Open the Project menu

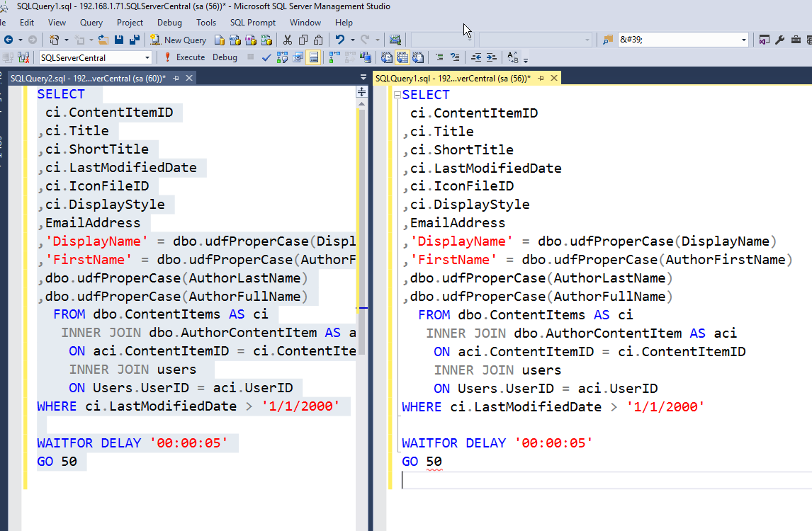pyautogui.click(x=130, y=22)
